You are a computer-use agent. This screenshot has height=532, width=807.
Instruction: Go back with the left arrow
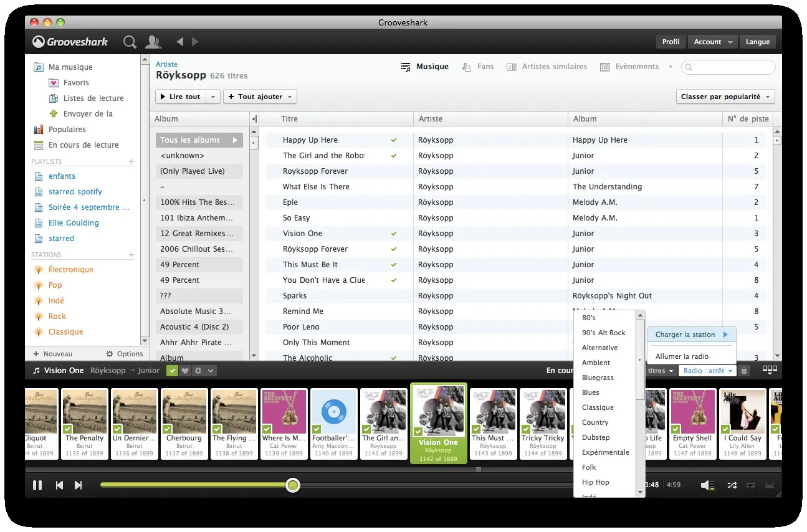point(180,42)
